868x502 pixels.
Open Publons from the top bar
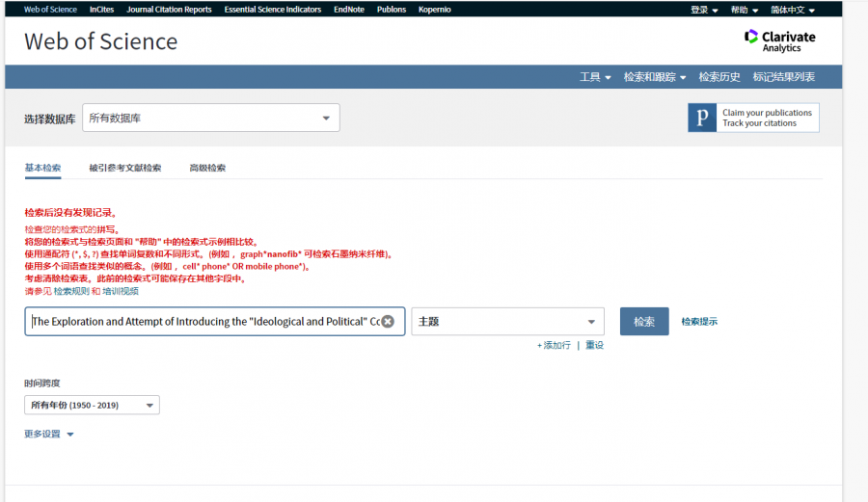tap(392, 10)
